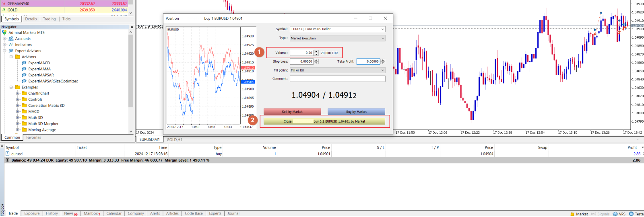Open the Fill policy dropdown
This screenshot has height=217, width=644.
[382, 70]
